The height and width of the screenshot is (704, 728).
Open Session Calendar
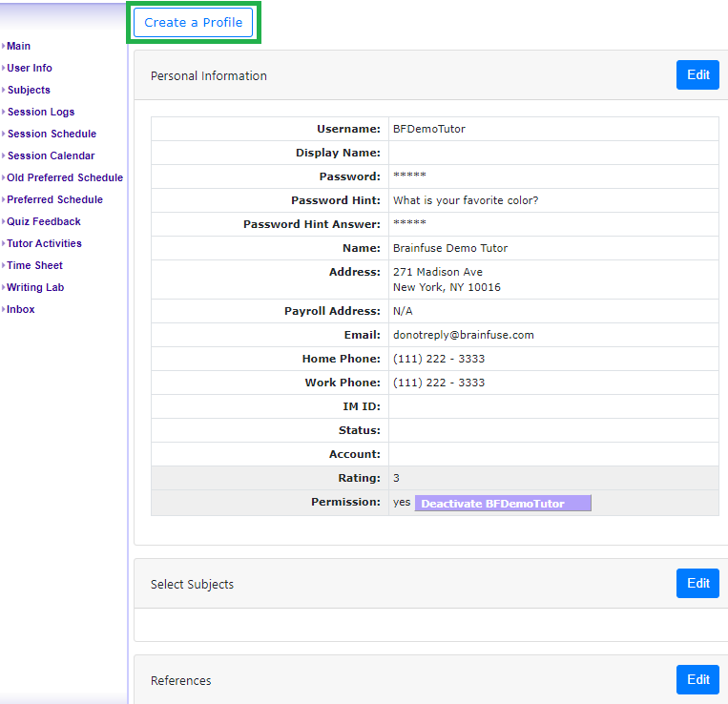51,155
